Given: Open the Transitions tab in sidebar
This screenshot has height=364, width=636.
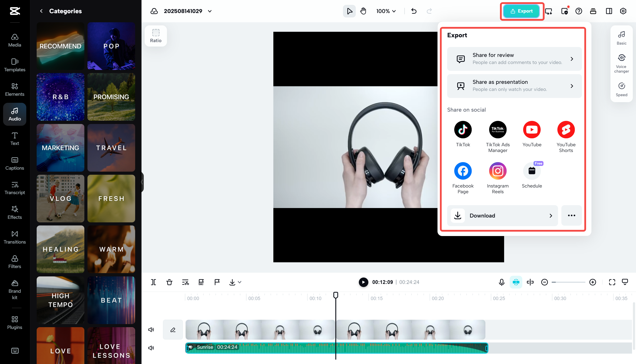Looking at the screenshot, I should [x=15, y=237].
